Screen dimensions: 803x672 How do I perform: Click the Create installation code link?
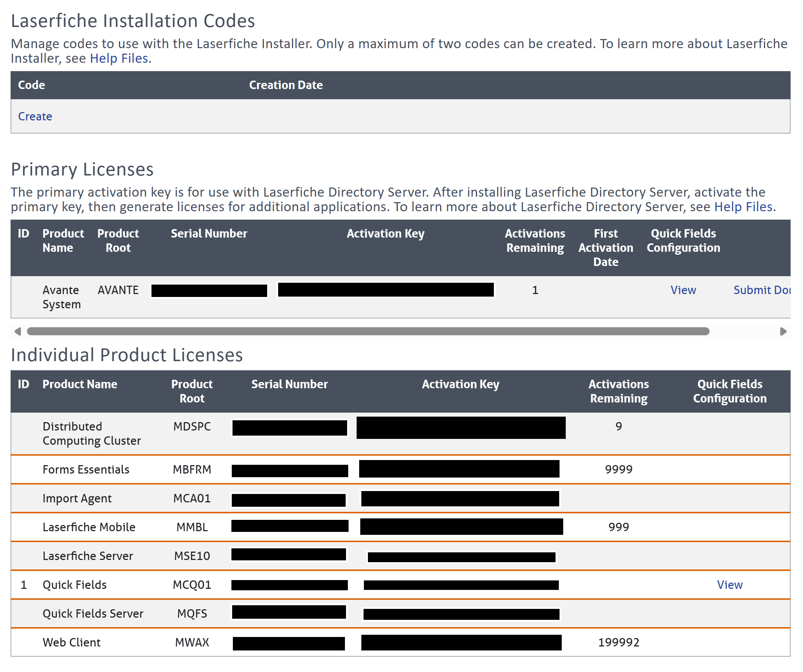tap(35, 116)
